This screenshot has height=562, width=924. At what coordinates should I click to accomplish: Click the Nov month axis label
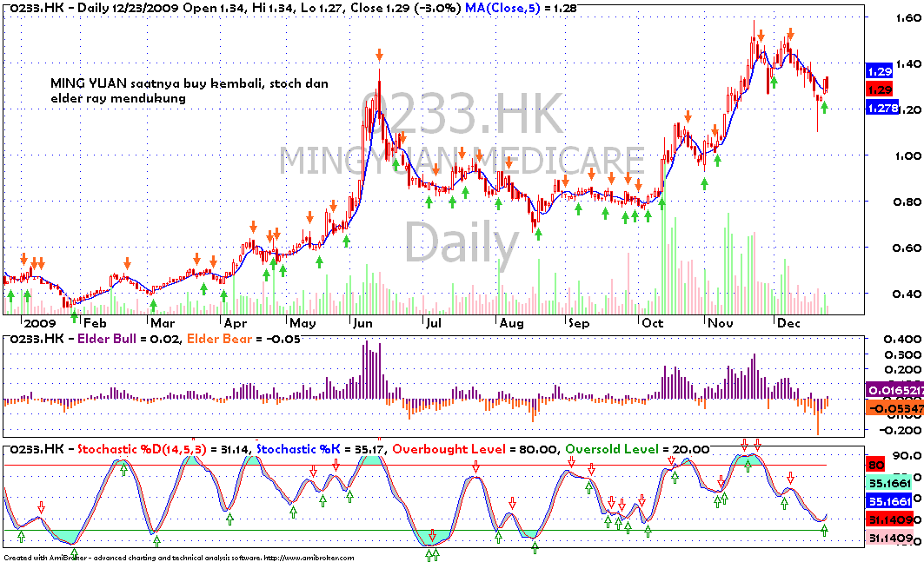coord(720,323)
